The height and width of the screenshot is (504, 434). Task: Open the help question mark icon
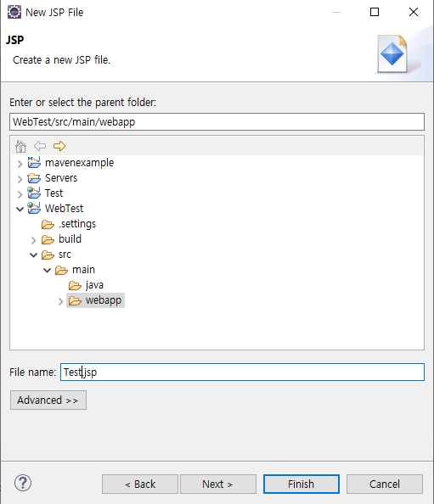[x=23, y=483]
